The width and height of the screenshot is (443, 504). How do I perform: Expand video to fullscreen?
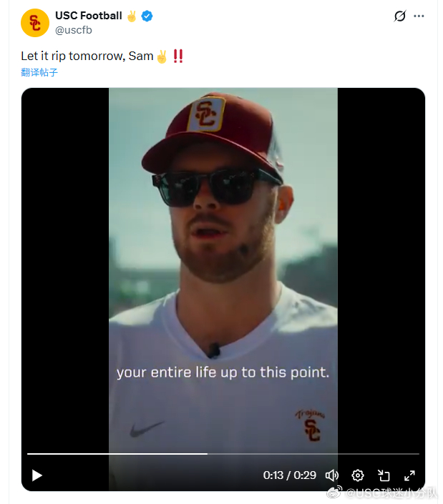[x=409, y=475]
